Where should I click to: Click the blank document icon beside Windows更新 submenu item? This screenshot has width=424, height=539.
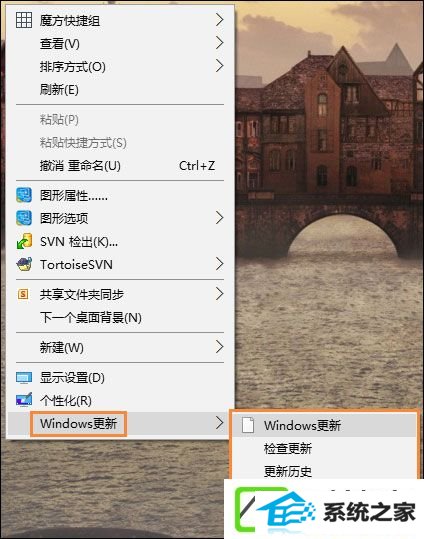(248, 425)
